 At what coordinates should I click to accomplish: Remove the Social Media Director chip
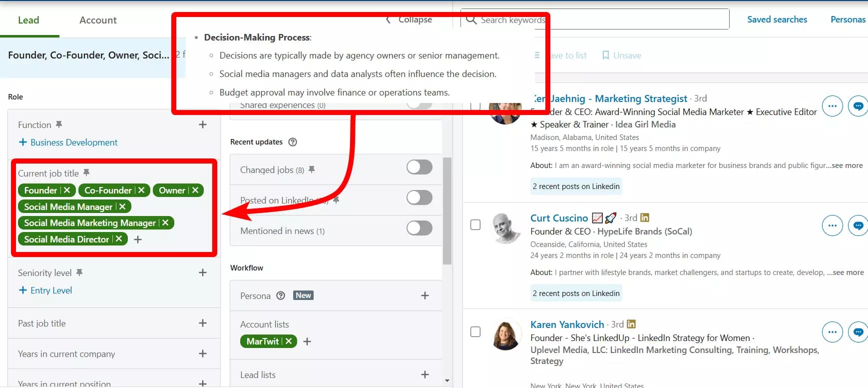pyautogui.click(x=119, y=239)
